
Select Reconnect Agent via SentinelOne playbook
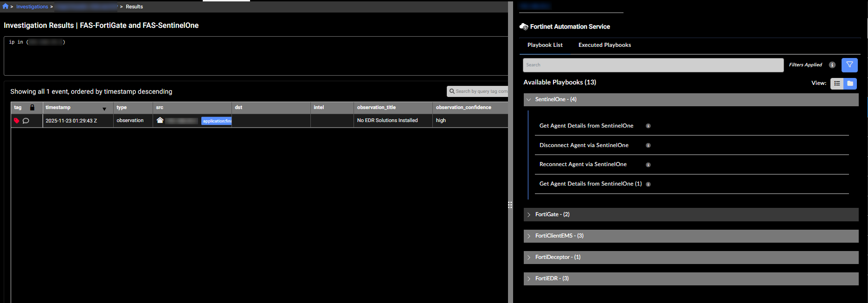(583, 164)
